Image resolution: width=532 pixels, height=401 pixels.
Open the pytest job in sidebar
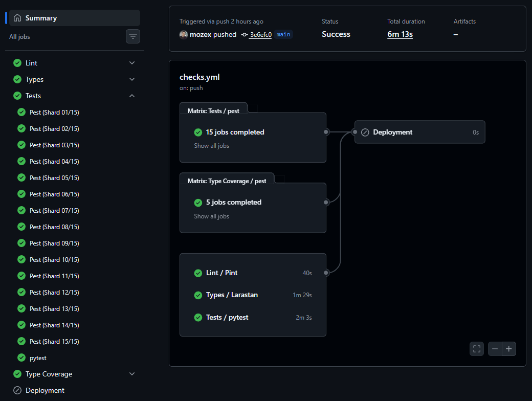click(38, 358)
